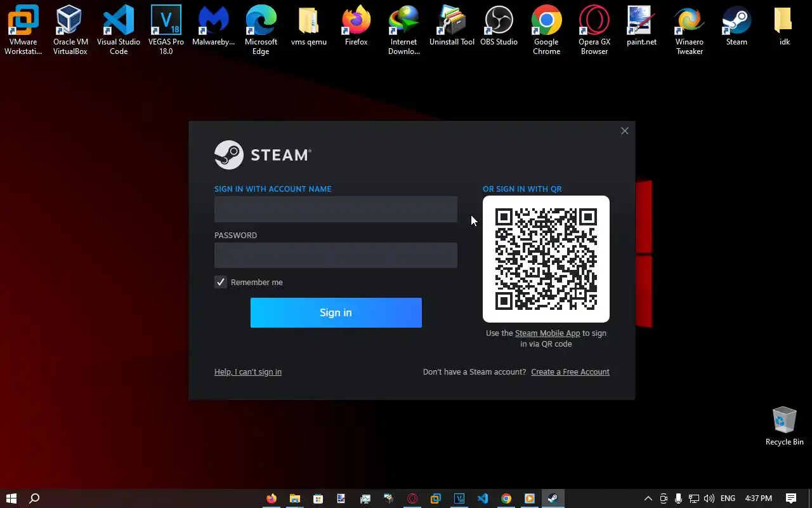Screen dimensions: 812x508
Task: Select Opera GX Browser desktop icon
Action: 594,30
